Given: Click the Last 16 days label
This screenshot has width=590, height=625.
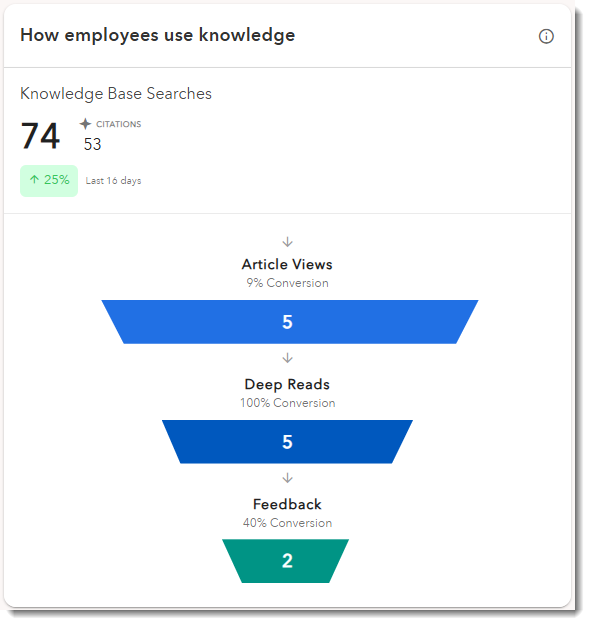Looking at the screenshot, I should pyautogui.click(x=114, y=182).
